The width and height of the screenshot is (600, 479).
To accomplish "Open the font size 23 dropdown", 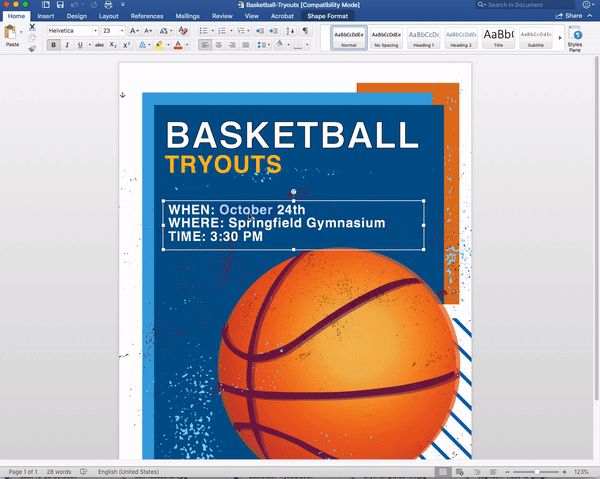I will click(122, 31).
